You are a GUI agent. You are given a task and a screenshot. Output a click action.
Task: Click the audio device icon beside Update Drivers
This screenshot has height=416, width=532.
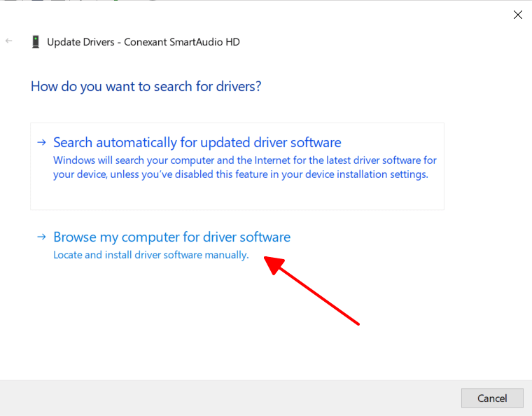tap(35, 42)
